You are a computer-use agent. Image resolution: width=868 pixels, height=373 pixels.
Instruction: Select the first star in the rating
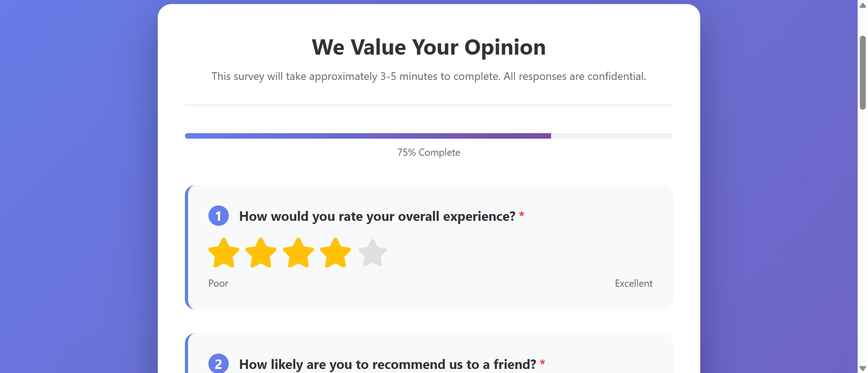pyautogui.click(x=224, y=253)
